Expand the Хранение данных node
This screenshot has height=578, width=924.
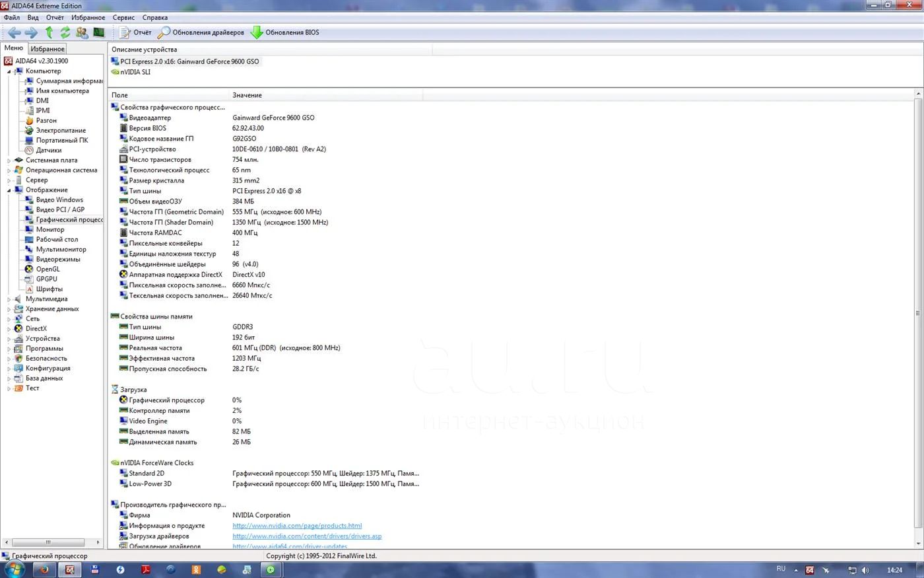click(9, 309)
